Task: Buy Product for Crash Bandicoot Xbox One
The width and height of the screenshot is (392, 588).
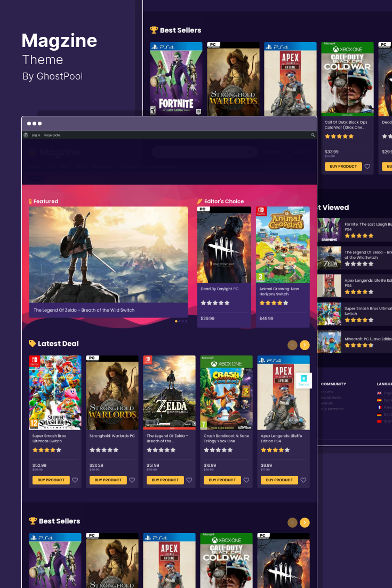Action: 222,480
